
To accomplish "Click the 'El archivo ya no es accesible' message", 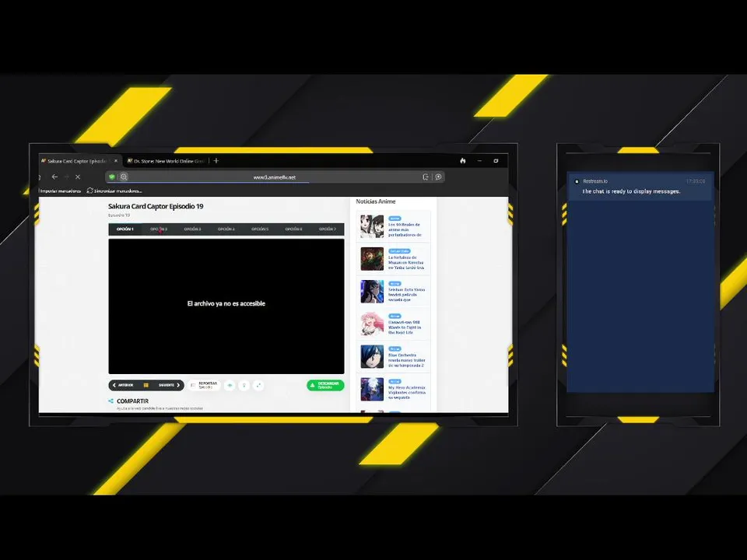I will (x=226, y=303).
